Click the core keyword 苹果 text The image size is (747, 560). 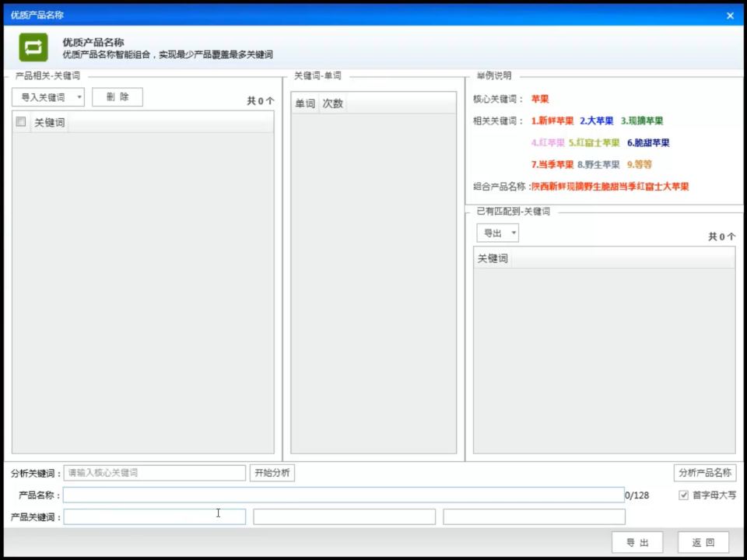(x=540, y=99)
